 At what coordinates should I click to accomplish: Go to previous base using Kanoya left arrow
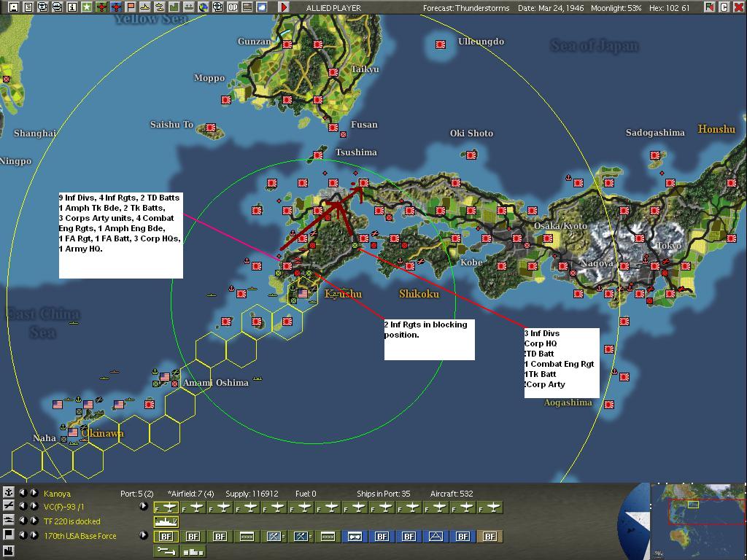[x=23, y=493]
